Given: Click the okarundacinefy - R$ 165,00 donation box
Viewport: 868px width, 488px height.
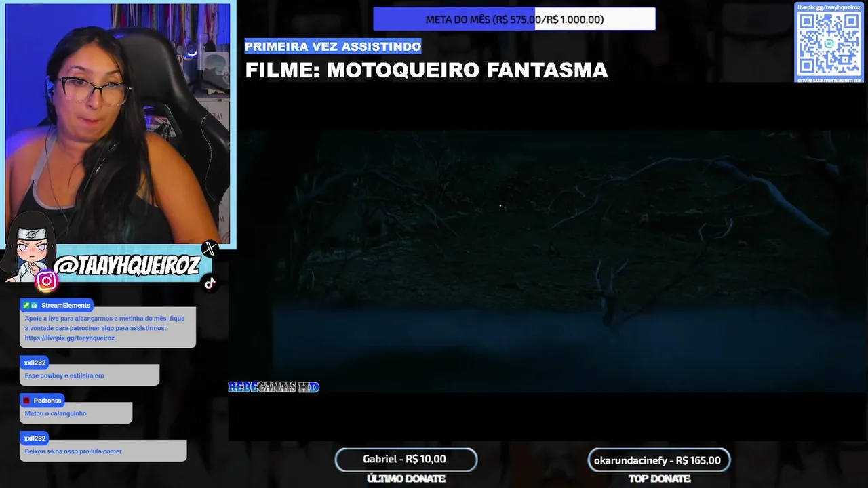Looking at the screenshot, I should click(x=659, y=460).
